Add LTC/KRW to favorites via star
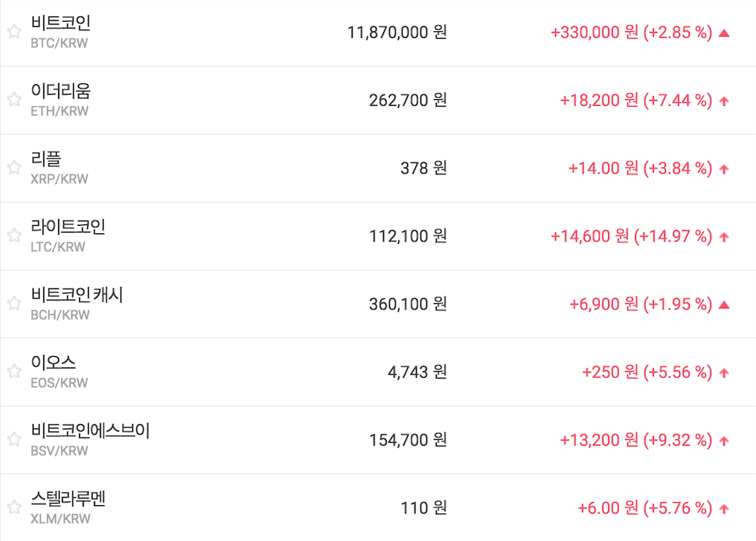Viewport: 756px width, 541px height. (14, 235)
